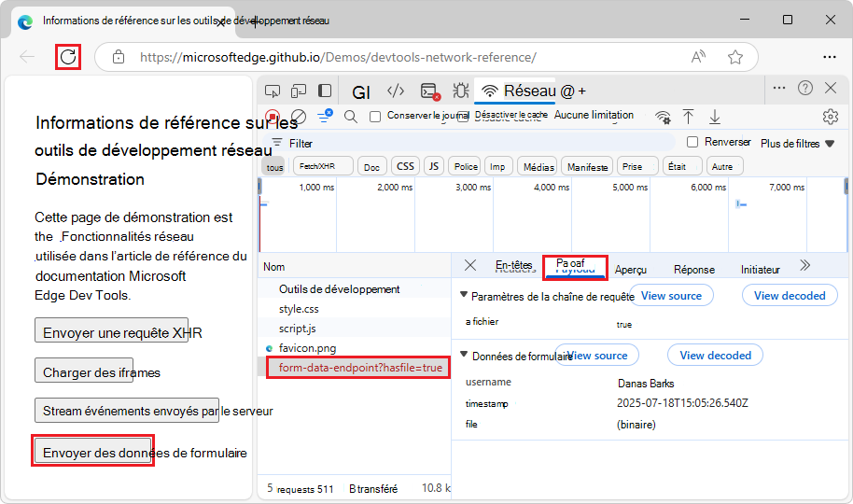Toggle device emulation icon

click(x=299, y=91)
